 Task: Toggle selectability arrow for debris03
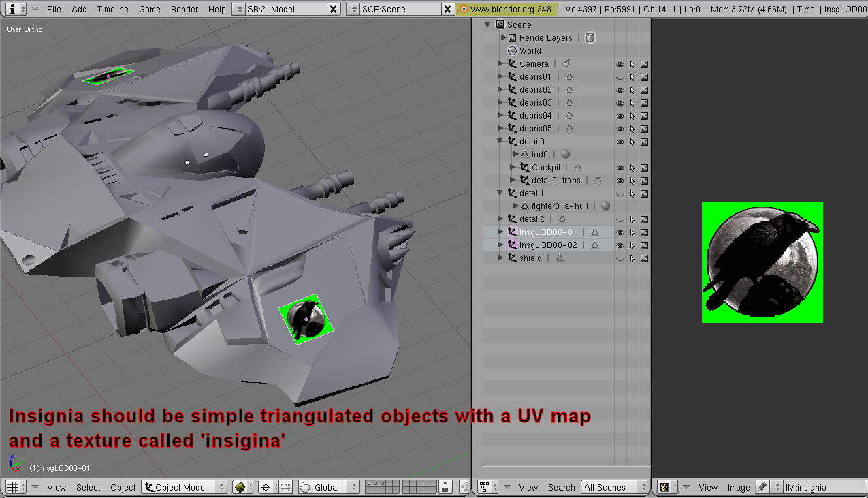(632, 103)
